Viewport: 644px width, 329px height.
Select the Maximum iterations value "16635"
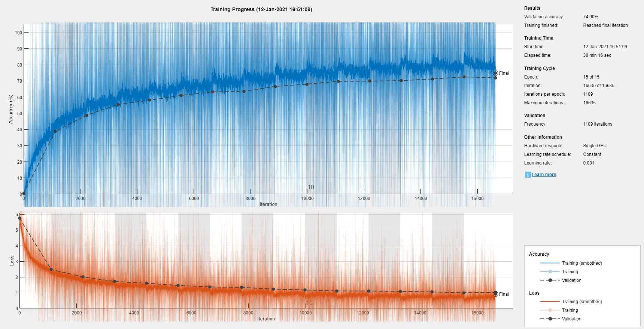click(x=589, y=103)
